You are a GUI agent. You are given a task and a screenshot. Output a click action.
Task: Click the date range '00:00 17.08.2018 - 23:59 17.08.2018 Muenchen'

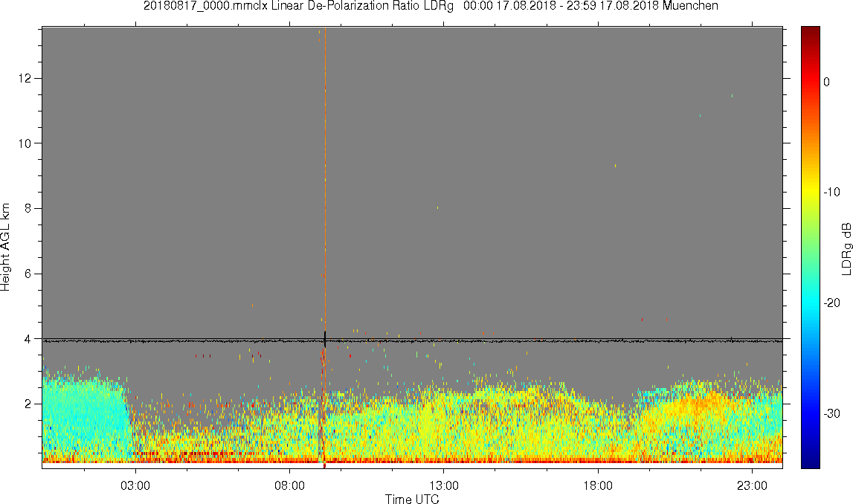pos(590,6)
